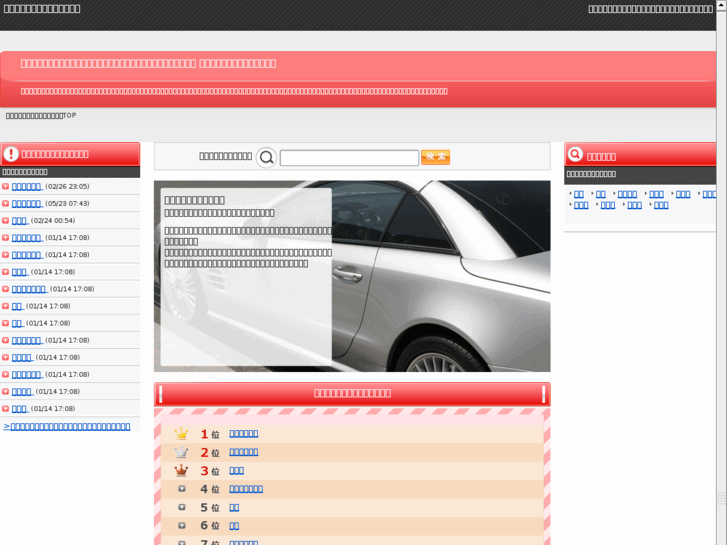The height and width of the screenshot is (545, 727).
Task: Click red bullet icon beside 02/24 00:54 entry
Action: (6, 221)
